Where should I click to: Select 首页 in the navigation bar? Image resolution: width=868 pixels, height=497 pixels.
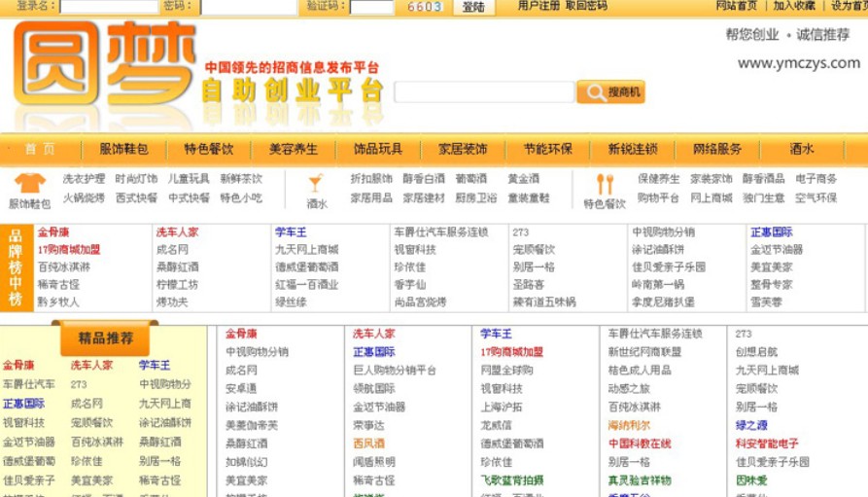pos(40,149)
